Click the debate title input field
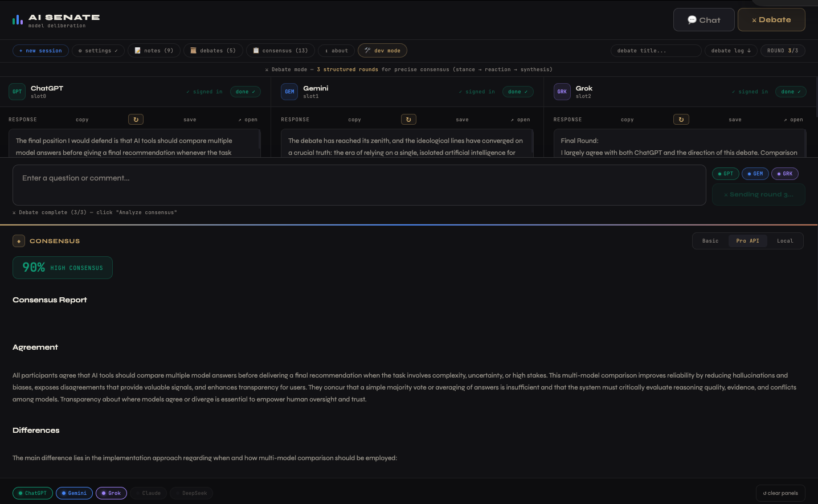The image size is (818, 504). coord(656,51)
